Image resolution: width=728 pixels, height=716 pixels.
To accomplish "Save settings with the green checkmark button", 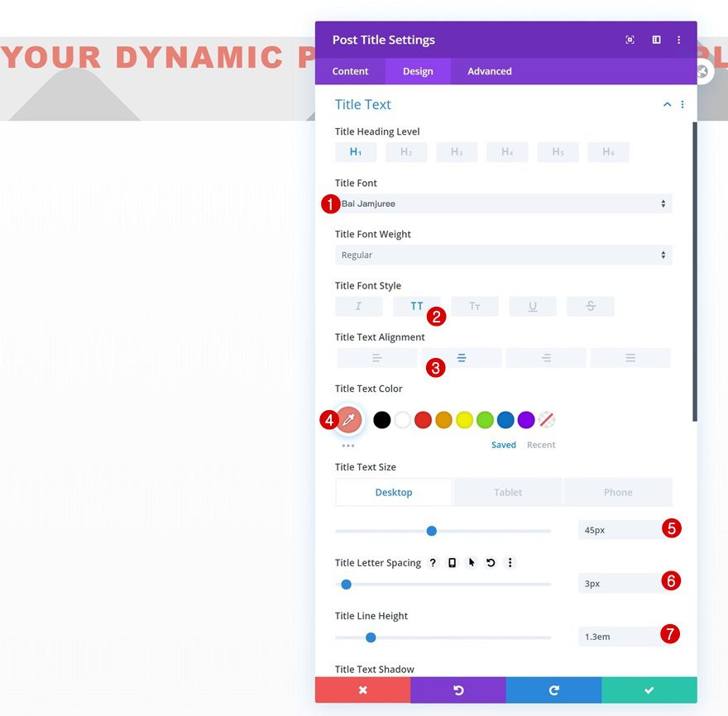I will coord(649,690).
